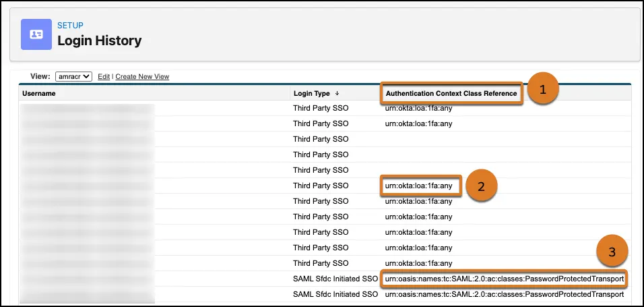This screenshot has height=307, width=644.
Task: Open the View dropdown showing amracr
Action: click(x=73, y=76)
